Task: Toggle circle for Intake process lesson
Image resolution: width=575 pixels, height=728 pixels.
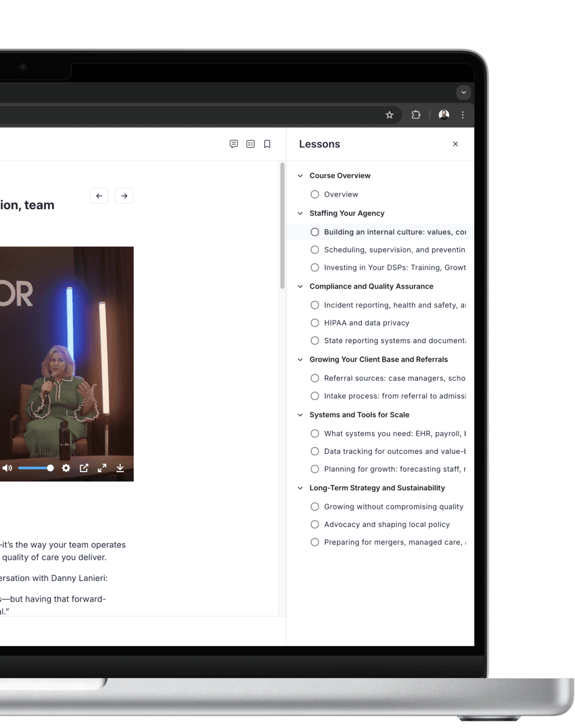Action: (315, 396)
